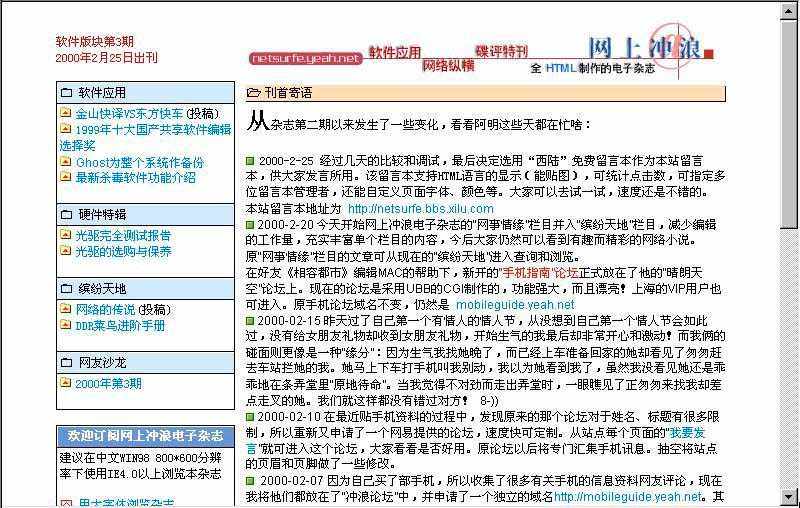
Task: Click the 刊首寄语 section heading
Action: (288, 93)
